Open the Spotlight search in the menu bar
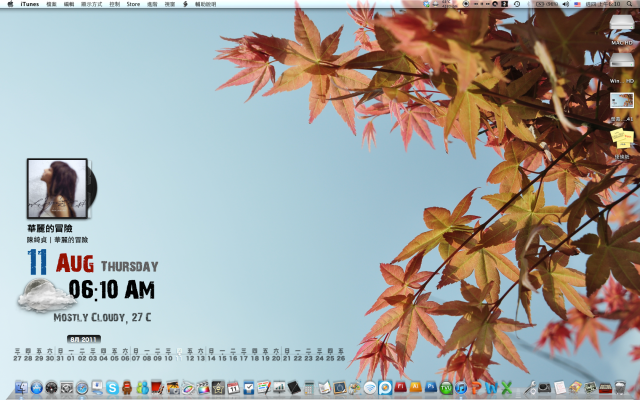The image size is (640, 400). (x=631, y=5)
